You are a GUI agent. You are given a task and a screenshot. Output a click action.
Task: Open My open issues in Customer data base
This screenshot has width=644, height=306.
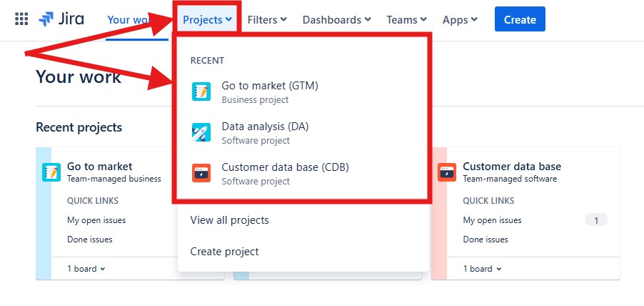click(492, 220)
